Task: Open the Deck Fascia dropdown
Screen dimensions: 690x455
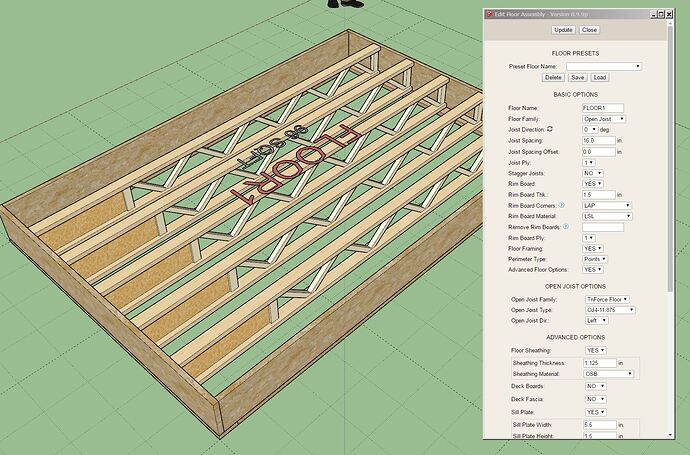Action: click(x=596, y=400)
